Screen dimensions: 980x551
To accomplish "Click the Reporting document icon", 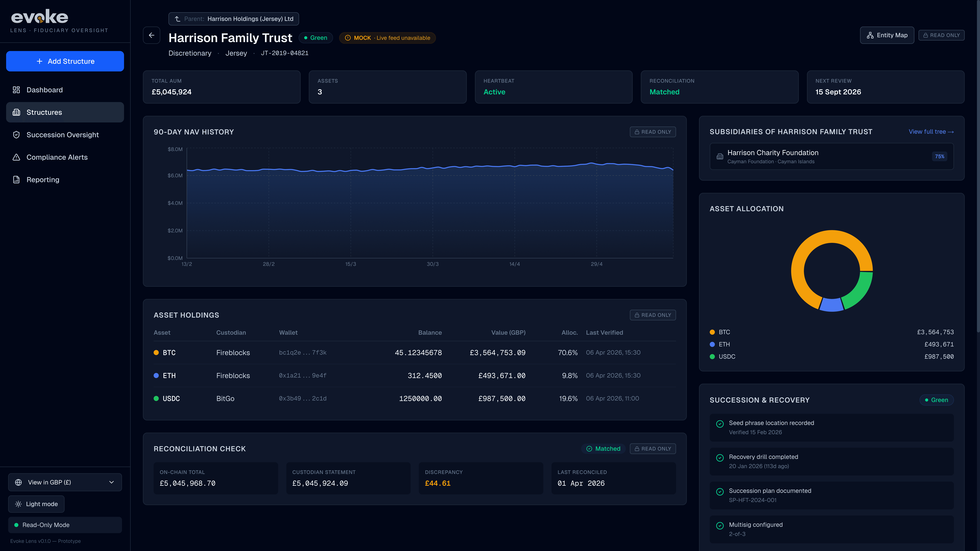I will tap(16, 179).
